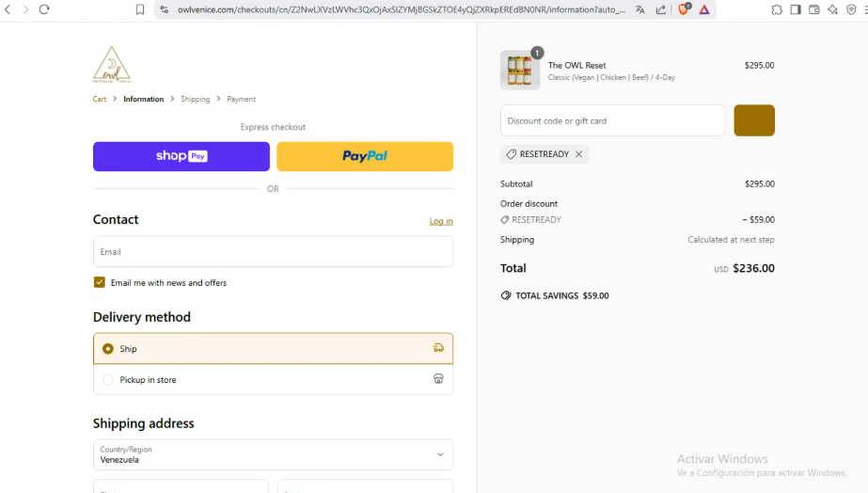Open VPN shield icon in toolbar
868x493 pixels.
coord(851,9)
